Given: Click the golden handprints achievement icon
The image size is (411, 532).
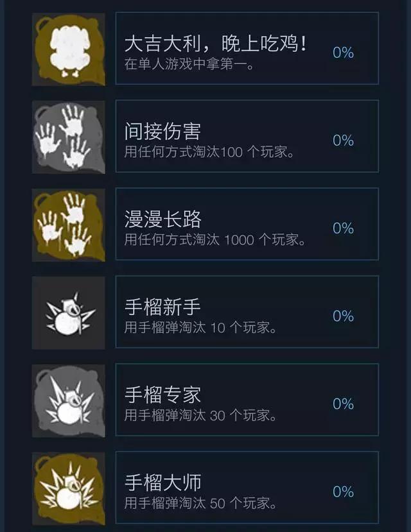Looking at the screenshot, I should (x=69, y=225).
